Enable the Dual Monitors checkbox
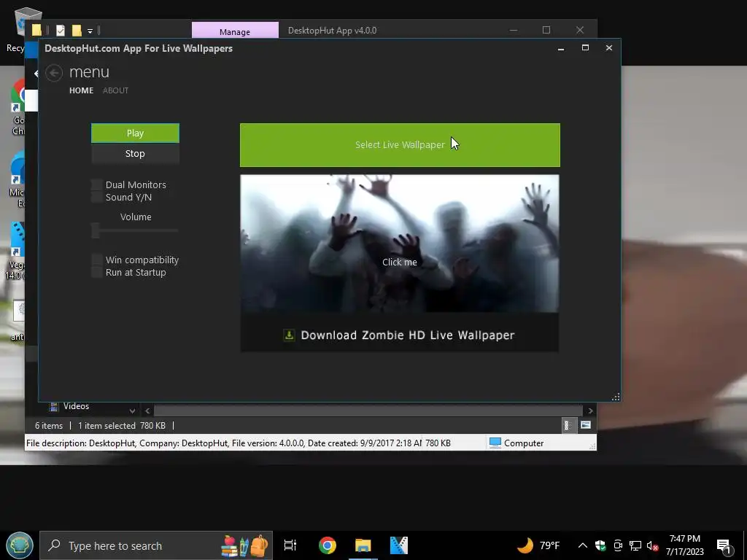 [97, 184]
